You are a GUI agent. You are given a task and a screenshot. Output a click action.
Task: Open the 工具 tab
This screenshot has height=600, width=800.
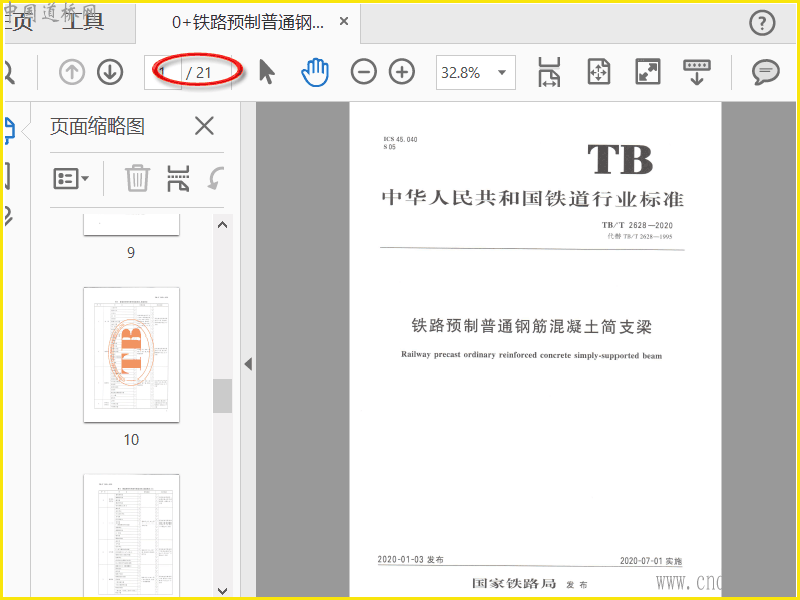83,21
